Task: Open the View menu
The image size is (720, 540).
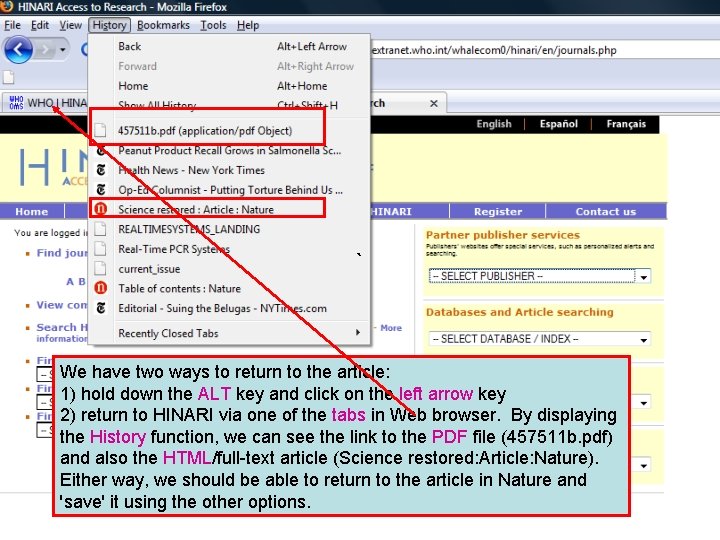Action: (x=70, y=25)
